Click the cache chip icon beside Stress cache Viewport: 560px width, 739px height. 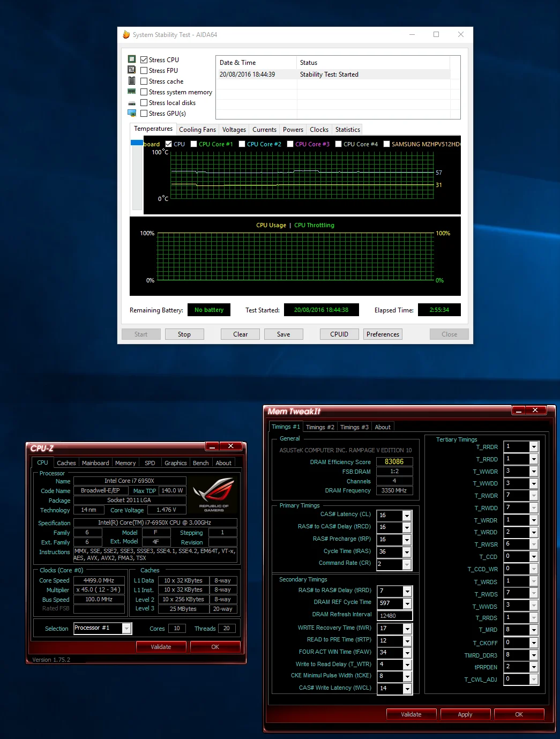(x=132, y=80)
